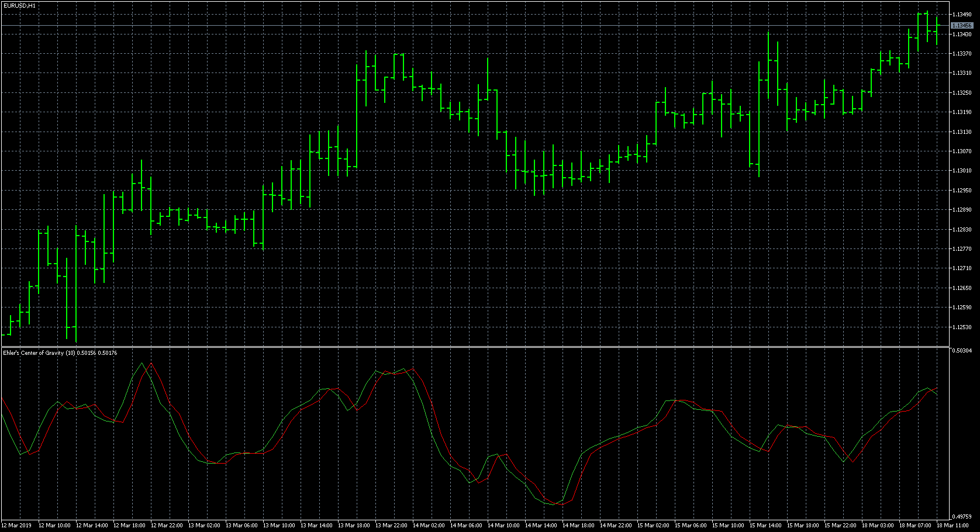The height and width of the screenshot is (532, 980).
Task: Click the 15 Mar 02:00 time label
Action: (x=653, y=526)
